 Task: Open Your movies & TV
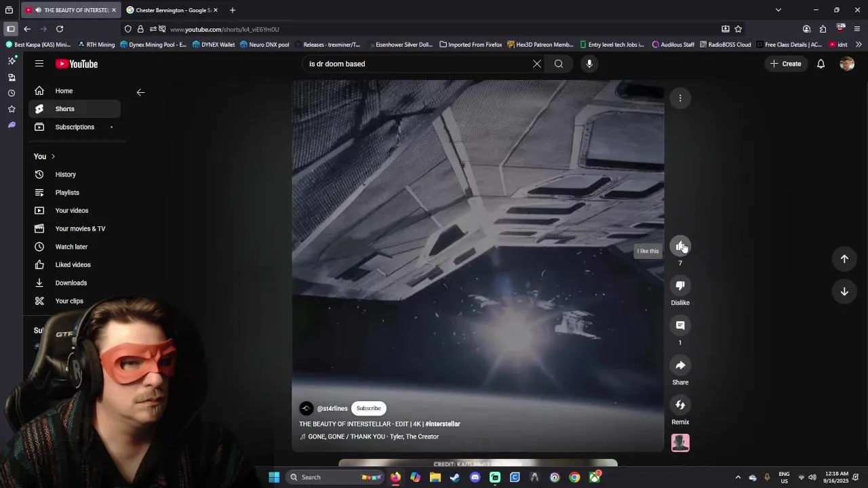(x=75, y=229)
